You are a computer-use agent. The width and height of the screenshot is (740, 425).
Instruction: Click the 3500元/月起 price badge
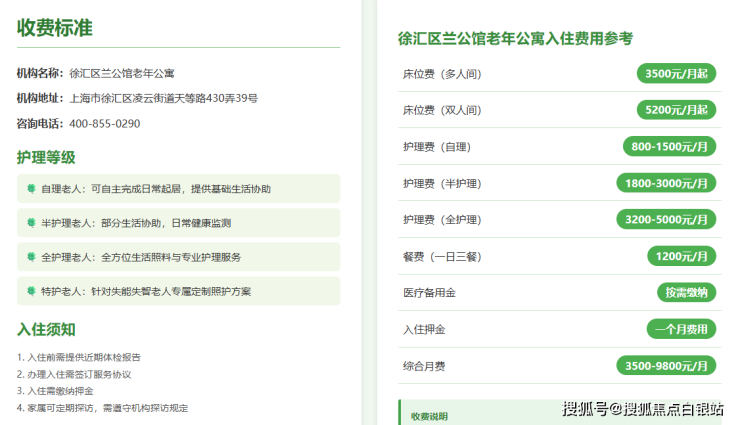pyautogui.click(x=676, y=74)
